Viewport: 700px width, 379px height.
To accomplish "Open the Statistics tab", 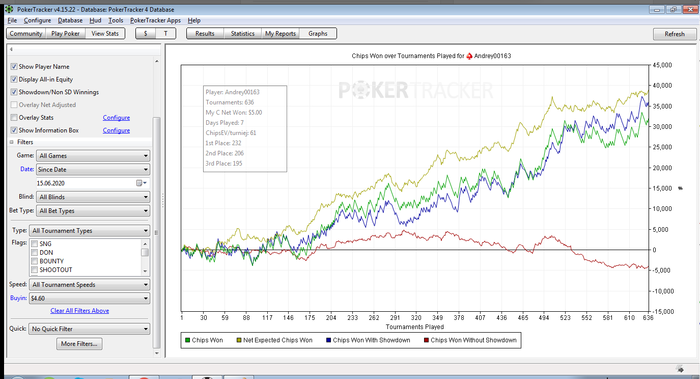I will pyautogui.click(x=242, y=33).
